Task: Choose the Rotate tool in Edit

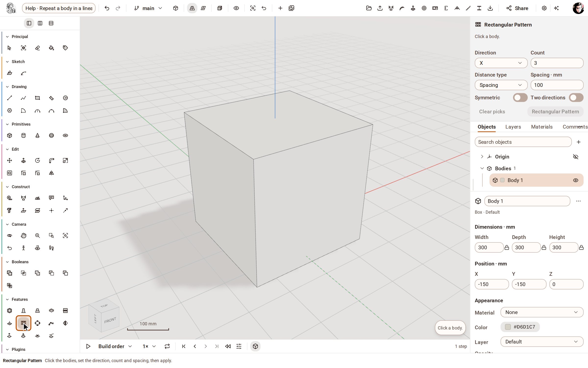Action: (x=37, y=160)
